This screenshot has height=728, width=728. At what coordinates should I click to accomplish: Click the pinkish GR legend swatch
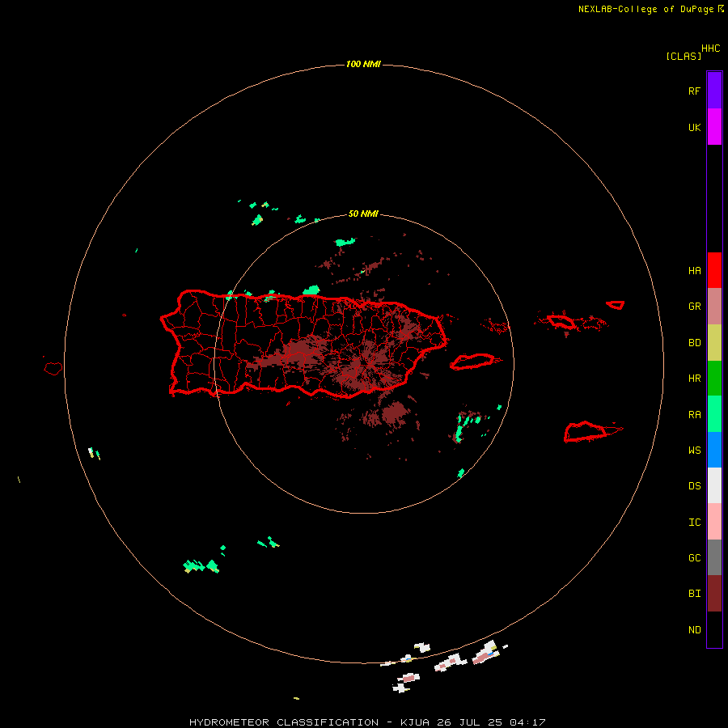714,307
